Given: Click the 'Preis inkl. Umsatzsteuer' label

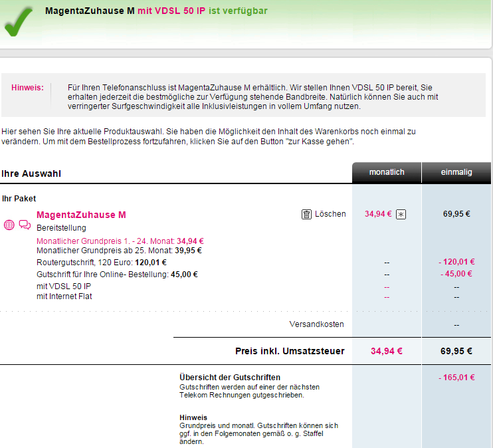Looking at the screenshot, I should coord(290,351).
